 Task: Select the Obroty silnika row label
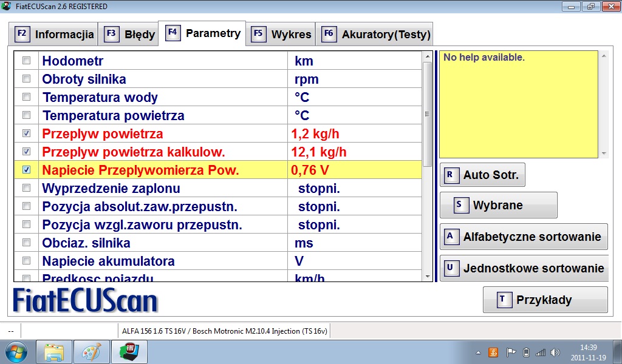click(x=84, y=79)
